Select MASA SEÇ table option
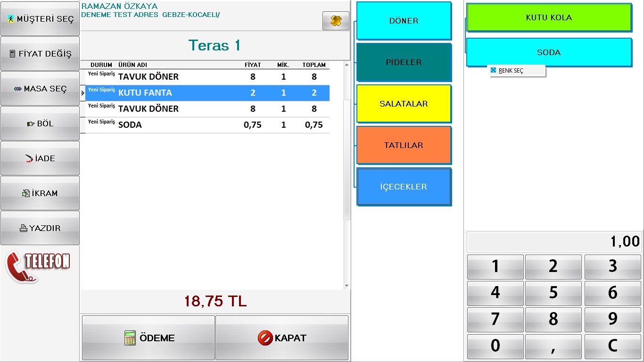The height and width of the screenshot is (362, 644). pos(40,89)
